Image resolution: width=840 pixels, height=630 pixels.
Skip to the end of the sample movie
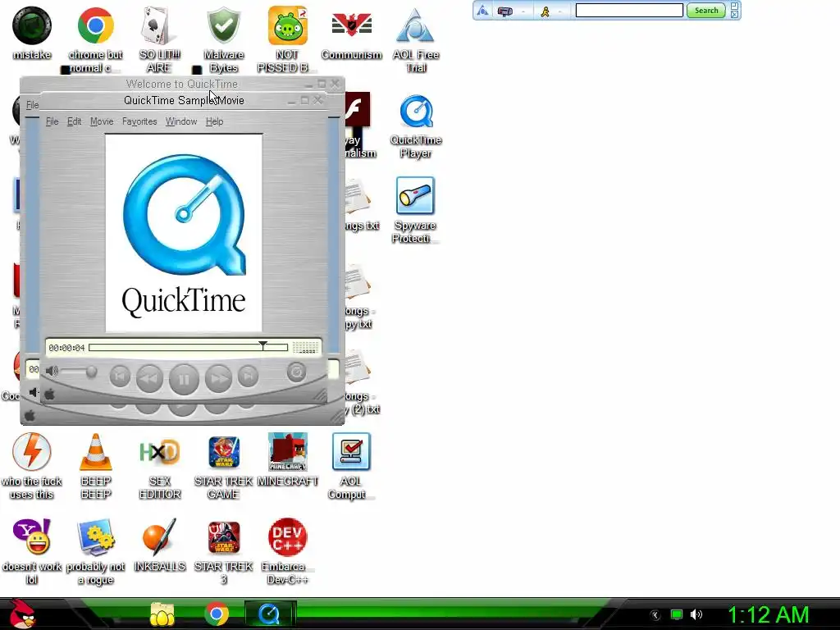tap(248, 376)
